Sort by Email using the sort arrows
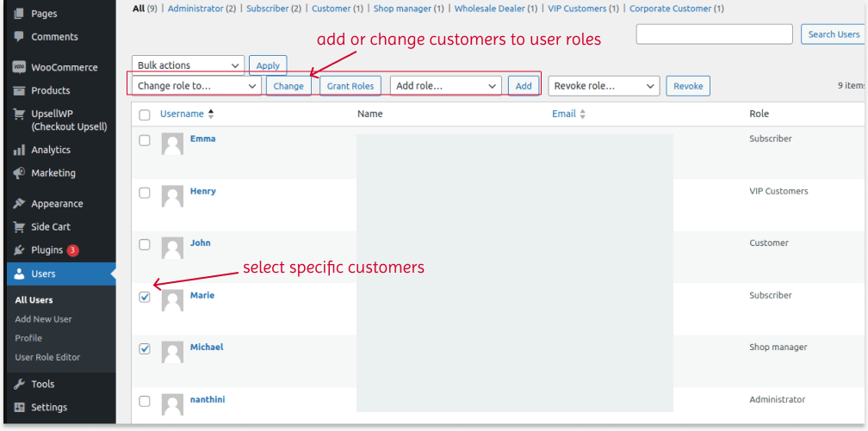 pyautogui.click(x=582, y=114)
